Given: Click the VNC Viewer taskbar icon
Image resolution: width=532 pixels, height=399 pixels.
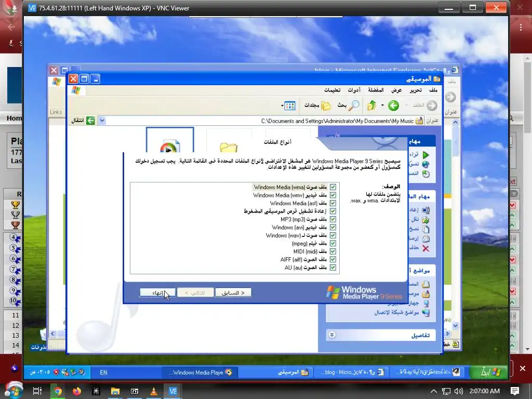Looking at the screenshot, I should [172, 391].
